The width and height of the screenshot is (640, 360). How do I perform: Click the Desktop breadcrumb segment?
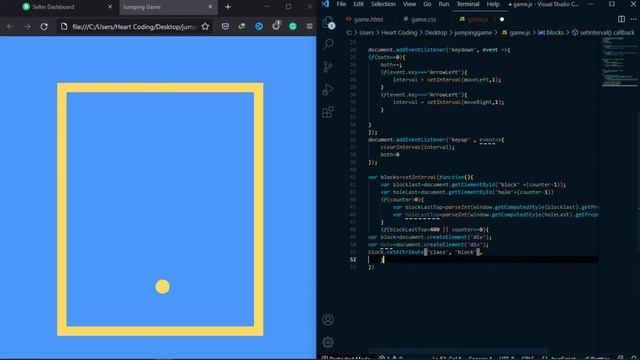(x=436, y=33)
